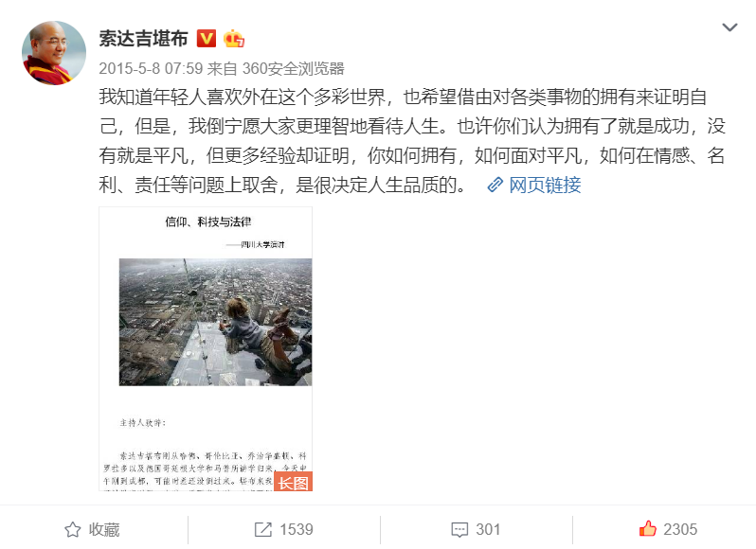Viewport: 756px width, 549px height.
Task: Click the 2305 likes count
Action: 680,530
